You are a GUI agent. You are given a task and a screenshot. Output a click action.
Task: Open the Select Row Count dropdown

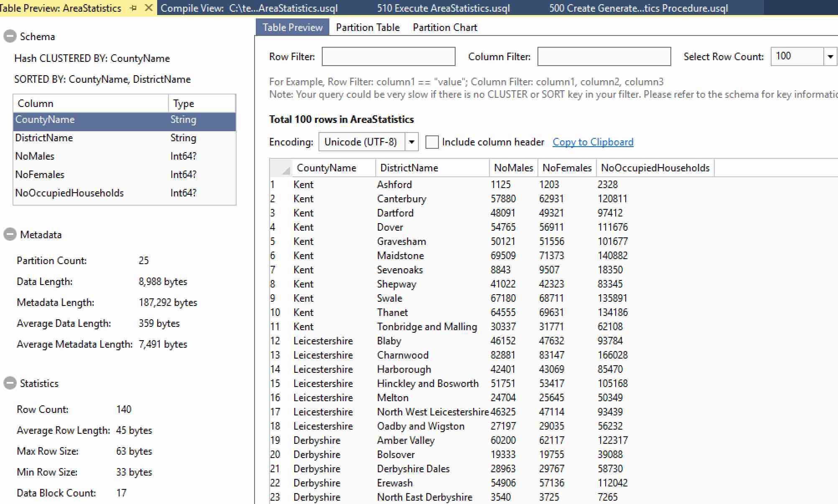click(830, 56)
